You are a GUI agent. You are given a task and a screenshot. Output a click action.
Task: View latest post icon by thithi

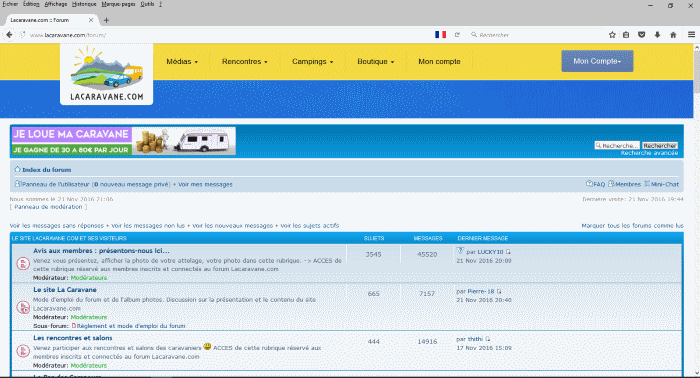click(x=488, y=339)
